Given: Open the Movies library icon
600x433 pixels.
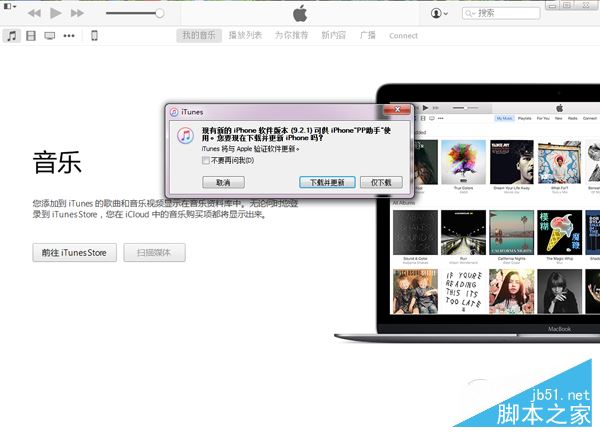Looking at the screenshot, I should tap(31, 36).
